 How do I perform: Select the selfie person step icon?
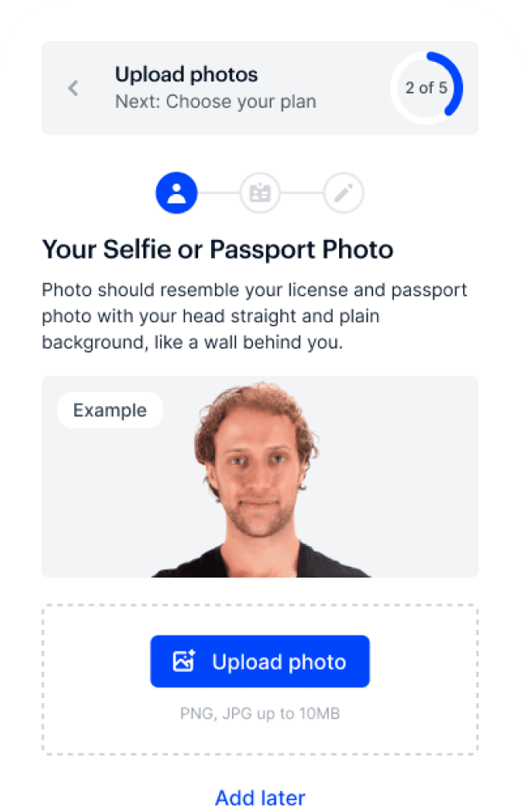[x=176, y=193]
